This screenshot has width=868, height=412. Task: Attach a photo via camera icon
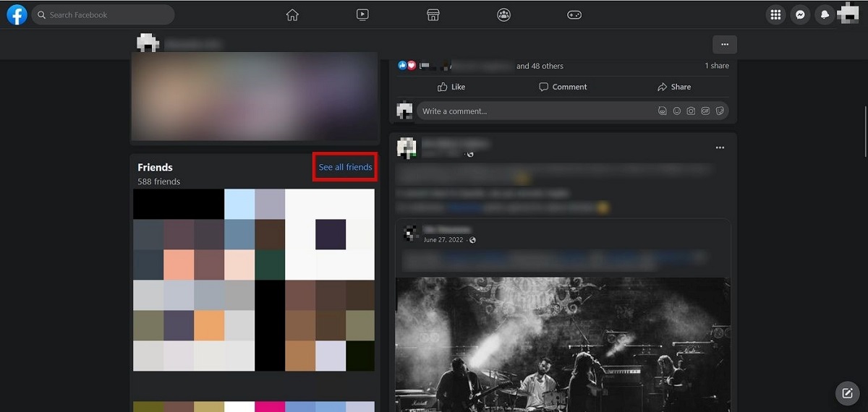tap(692, 111)
